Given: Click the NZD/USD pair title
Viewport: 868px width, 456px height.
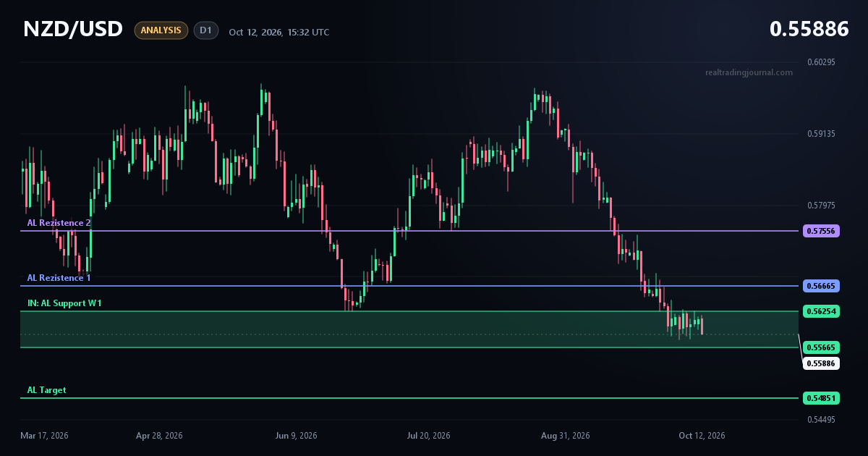Looking at the screenshot, I should 73,30.
